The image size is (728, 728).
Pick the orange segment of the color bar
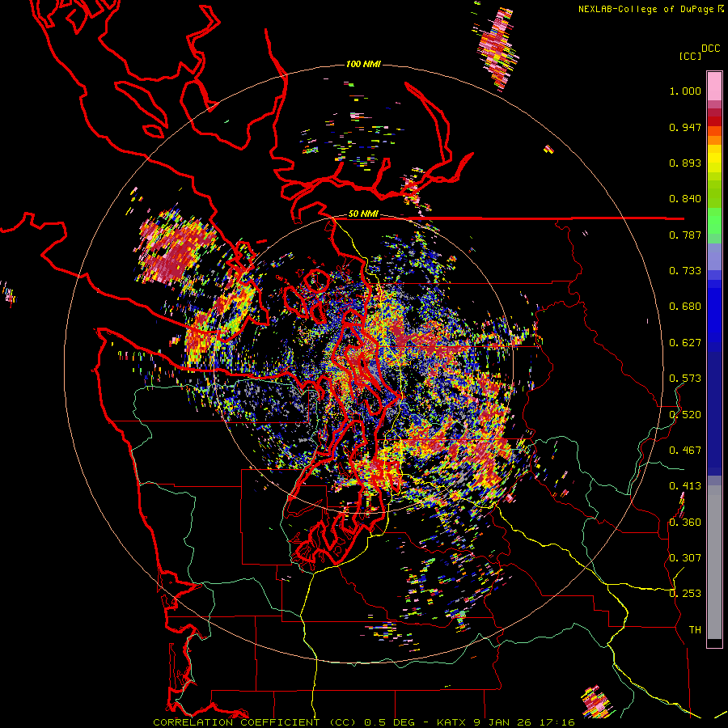714,140
